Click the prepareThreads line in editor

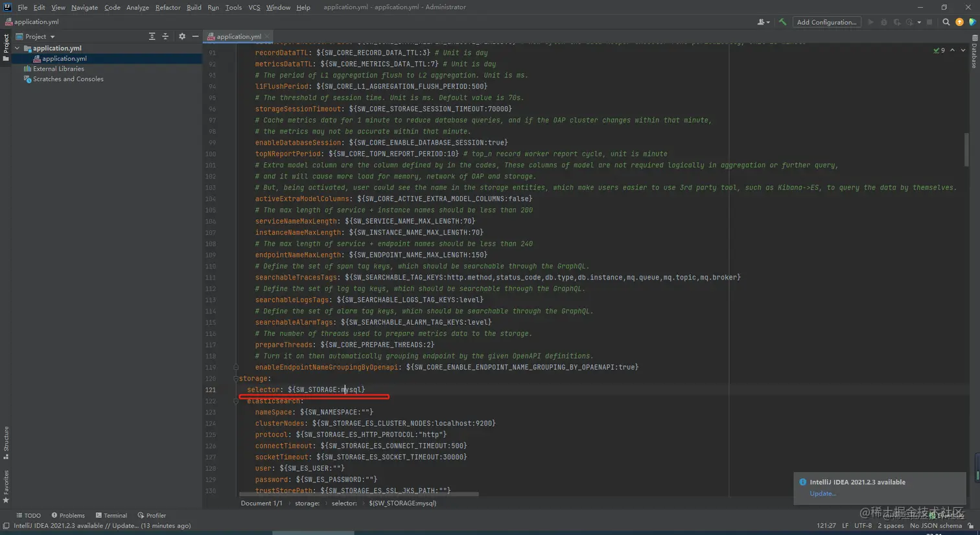344,345
